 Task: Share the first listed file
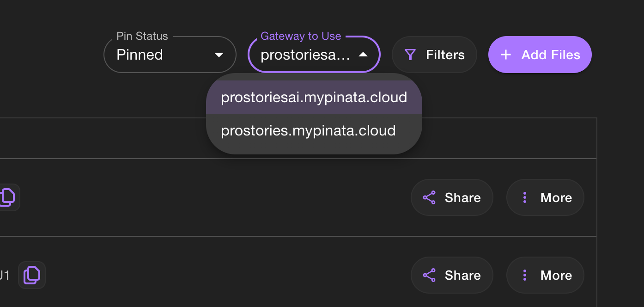pyautogui.click(x=452, y=197)
